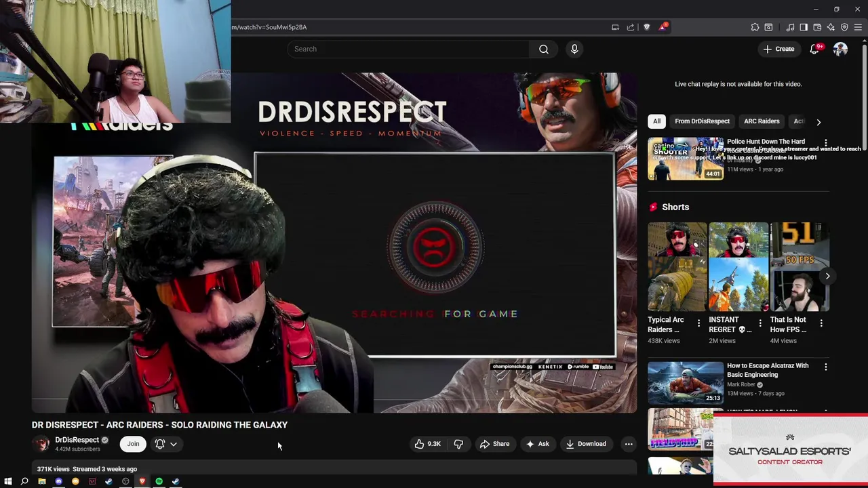Click the share page icon in address bar
The width and height of the screenshot is (868, 488).
[x=631, y=27]
